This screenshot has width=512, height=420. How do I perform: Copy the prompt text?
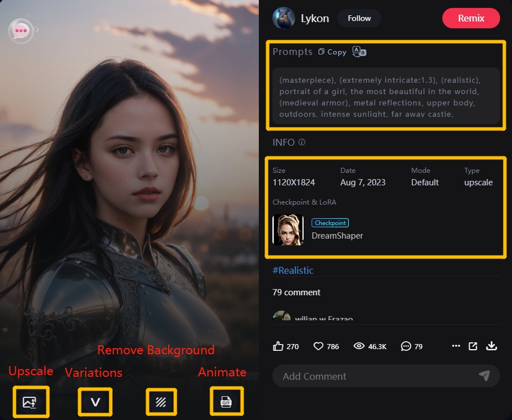coord(332,52)
